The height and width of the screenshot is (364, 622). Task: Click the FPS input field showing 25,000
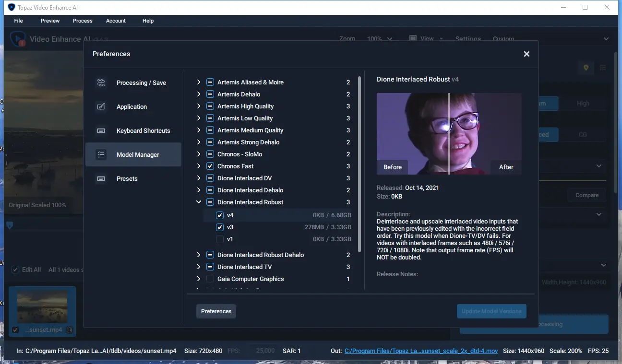[264, 351]
